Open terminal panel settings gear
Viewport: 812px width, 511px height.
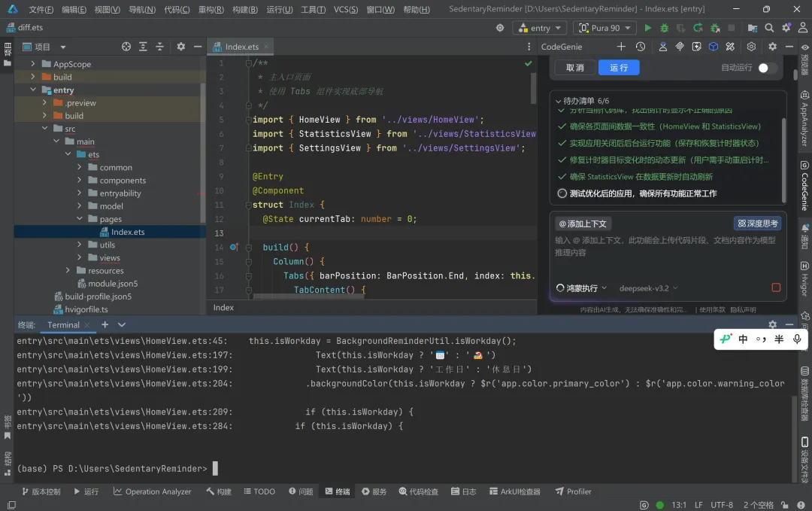[x=773, y=324]
